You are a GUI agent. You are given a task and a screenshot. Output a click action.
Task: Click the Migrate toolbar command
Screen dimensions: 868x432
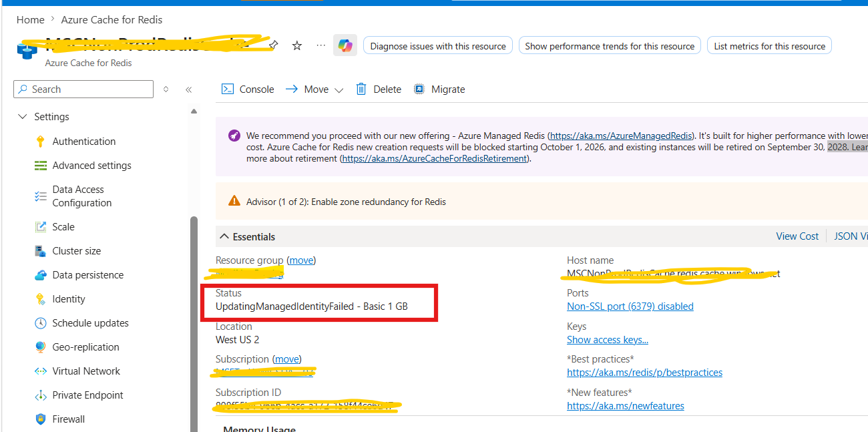(439, 89)
